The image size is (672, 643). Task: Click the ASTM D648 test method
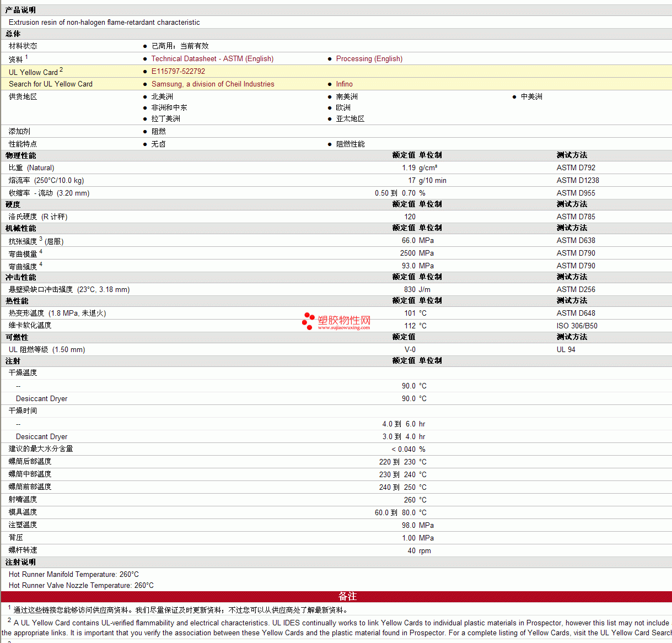tap(576, 314)
